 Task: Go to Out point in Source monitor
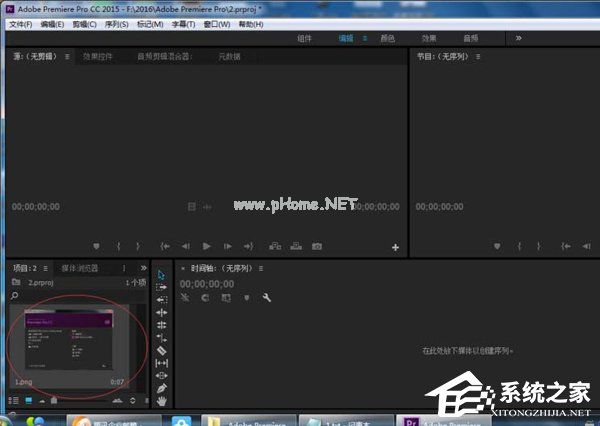[248, 246]
